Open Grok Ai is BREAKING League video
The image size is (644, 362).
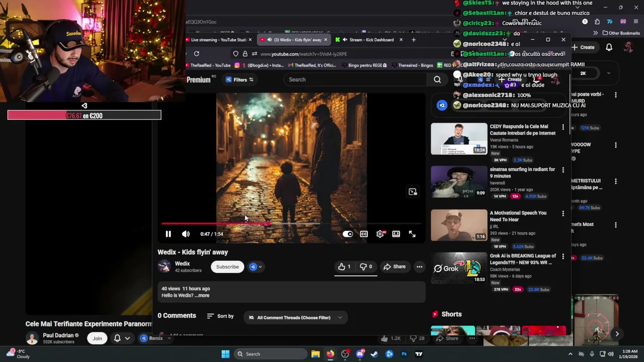point(459,268)
